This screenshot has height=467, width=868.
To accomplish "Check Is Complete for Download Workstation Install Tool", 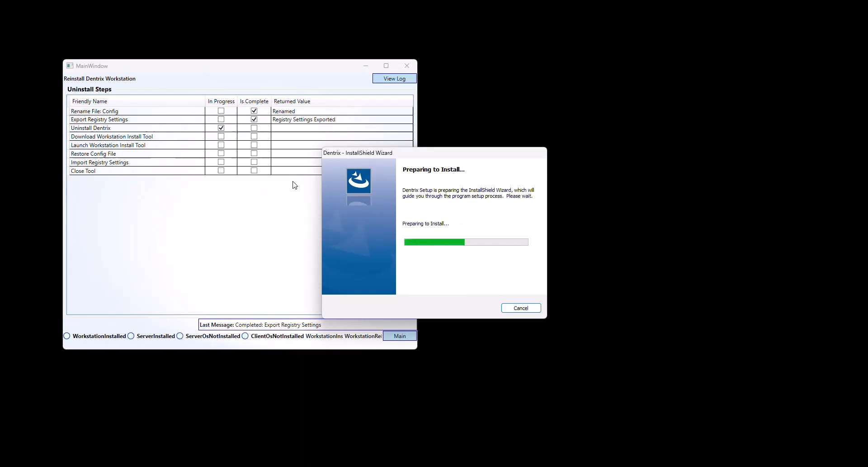I will coord(254,137).
